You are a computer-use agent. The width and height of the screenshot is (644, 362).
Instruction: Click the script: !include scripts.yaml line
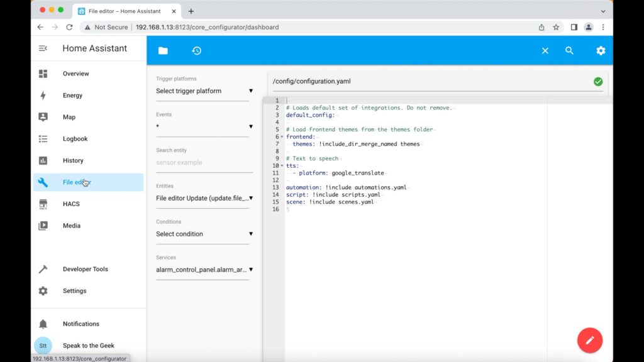333,195
